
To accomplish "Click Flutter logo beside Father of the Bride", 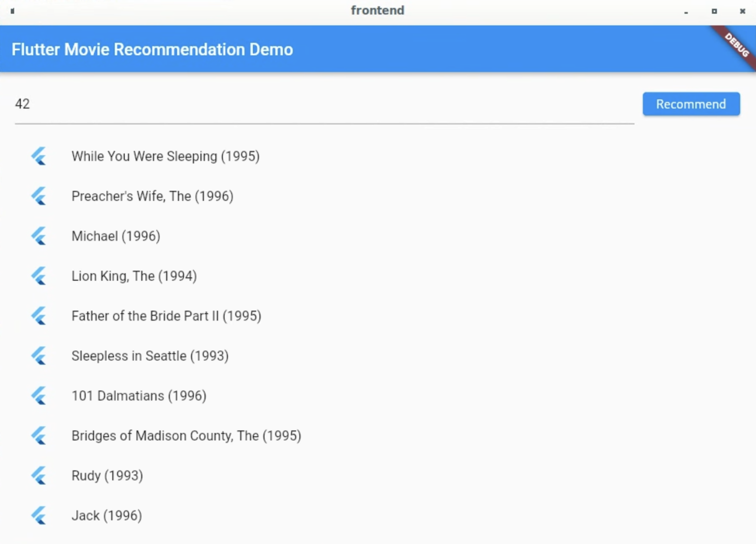I will tap(39, 316).
